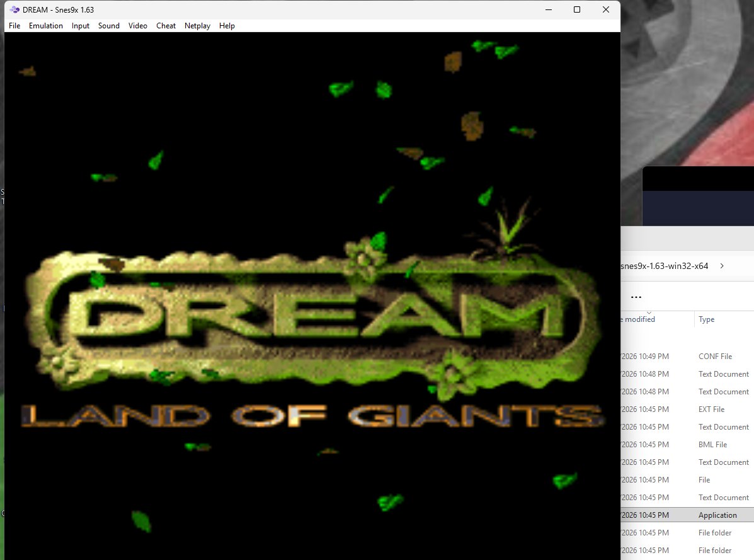Click the Snes9x app icon in title bar
Screen dimensions: 754x560
click(14, 9)
